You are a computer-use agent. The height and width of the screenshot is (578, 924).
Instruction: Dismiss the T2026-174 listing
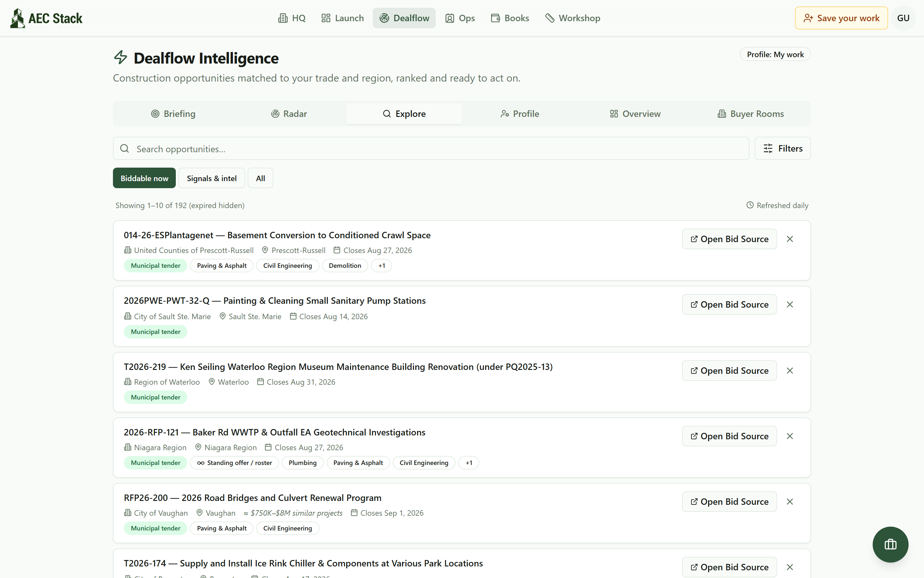tap(790, 567)
